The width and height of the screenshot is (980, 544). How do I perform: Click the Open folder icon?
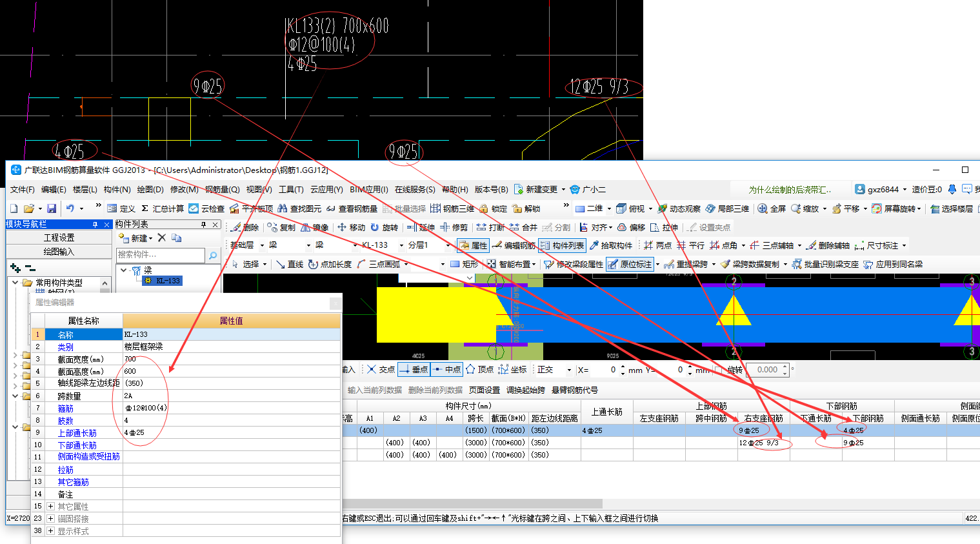click(x=28, y=208)
